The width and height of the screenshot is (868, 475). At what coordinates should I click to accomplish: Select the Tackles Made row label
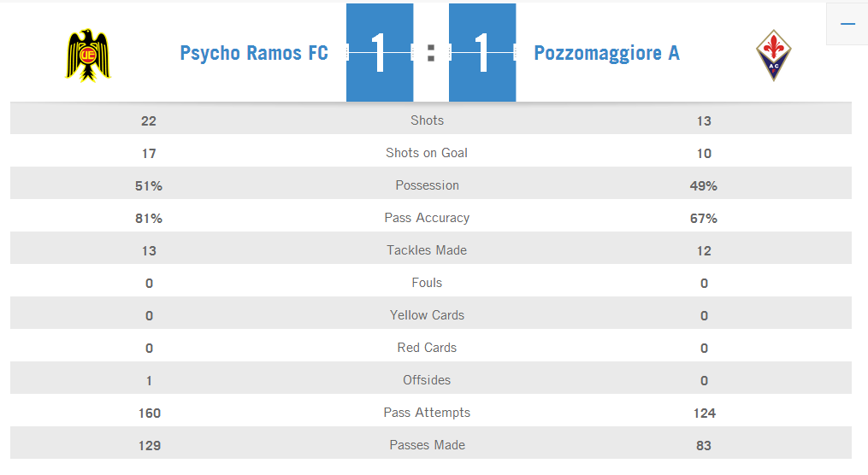point(427,250)
